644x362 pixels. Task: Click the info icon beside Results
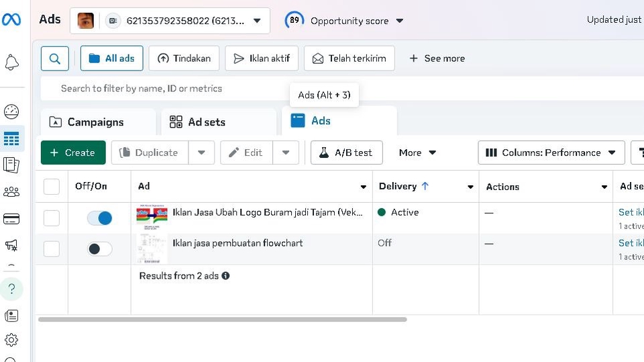(225, 275)
